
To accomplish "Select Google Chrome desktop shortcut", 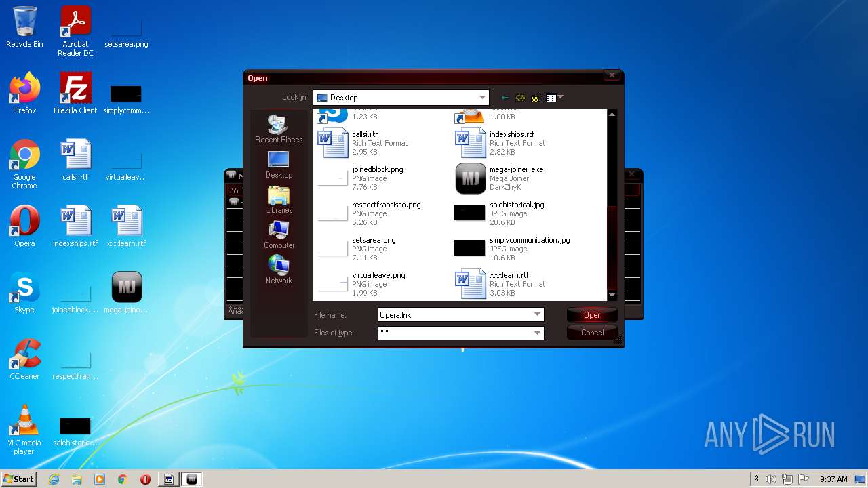I will pos(24,164).
